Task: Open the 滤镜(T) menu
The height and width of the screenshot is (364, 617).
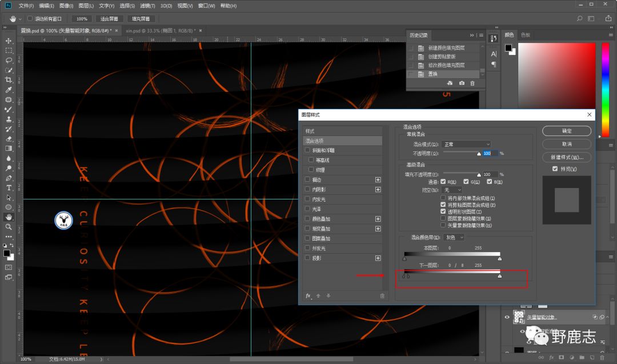Action: pyautogui.click(x=147, y=6)
